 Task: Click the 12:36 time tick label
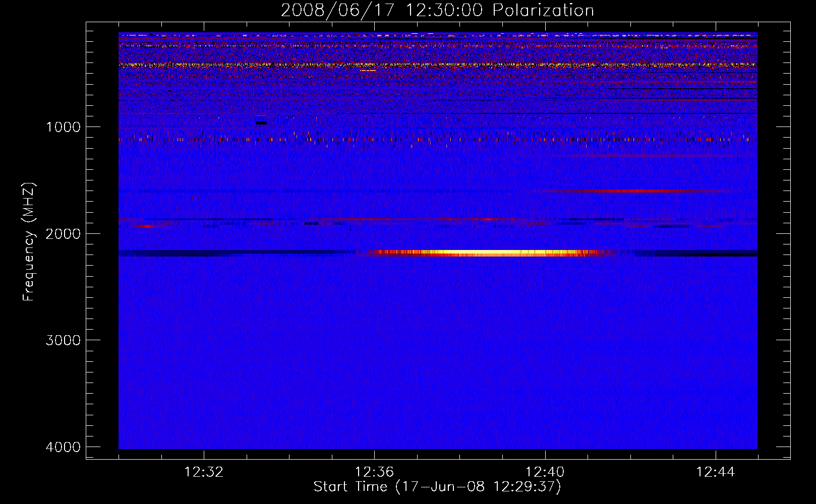click(374, 472)
